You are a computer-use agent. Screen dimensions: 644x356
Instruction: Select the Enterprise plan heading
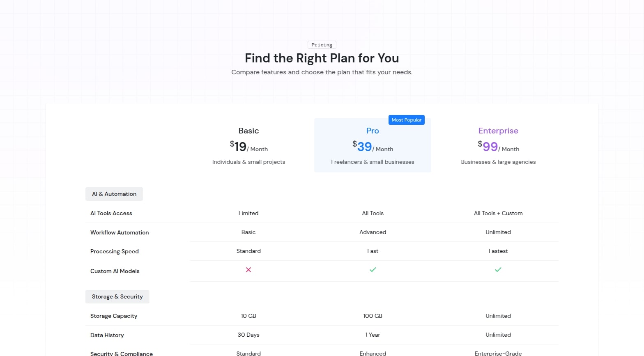coord(498,131)
